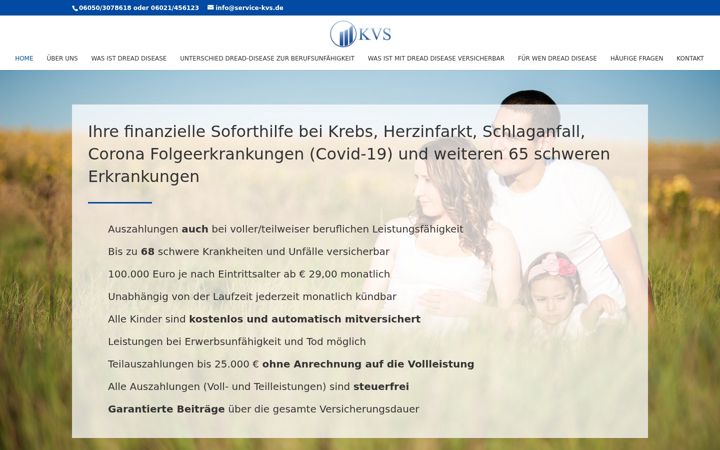Click the line 'Auszahlungen auch bei voller/teilweiser'

285,229
